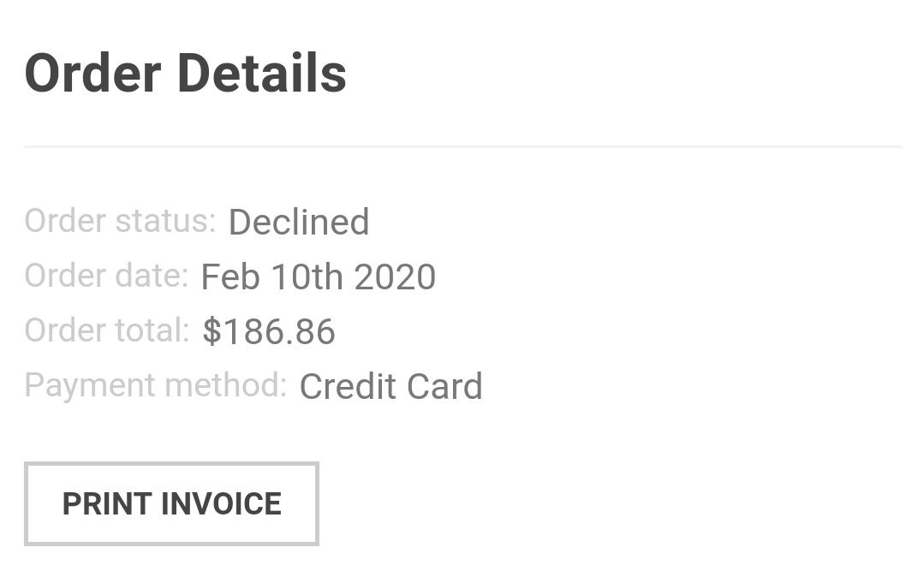Select the Order status label

(120, 221)
